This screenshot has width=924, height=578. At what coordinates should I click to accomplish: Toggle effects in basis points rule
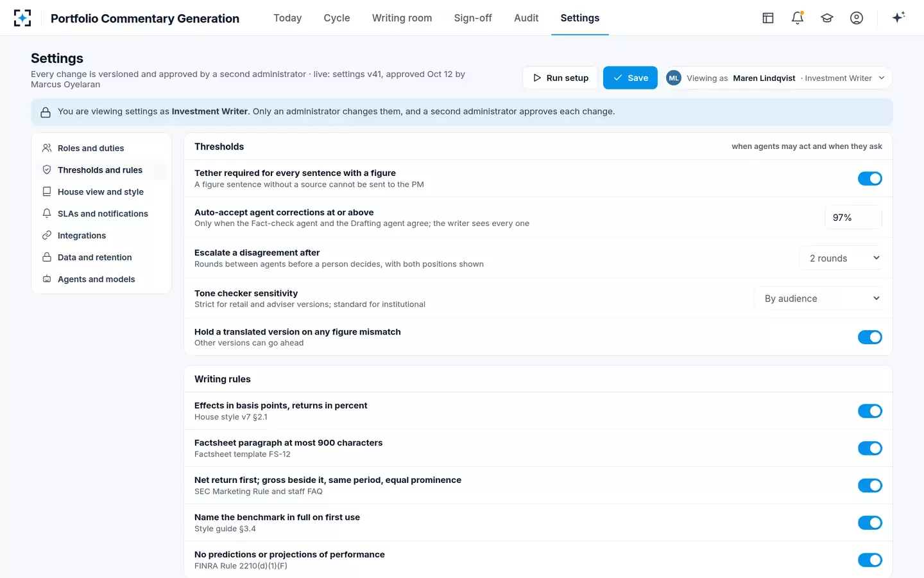(x=870, y=411)
